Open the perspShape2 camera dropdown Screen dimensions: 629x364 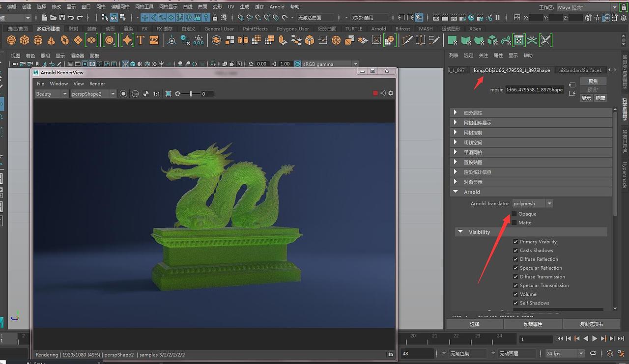point(93,94)
